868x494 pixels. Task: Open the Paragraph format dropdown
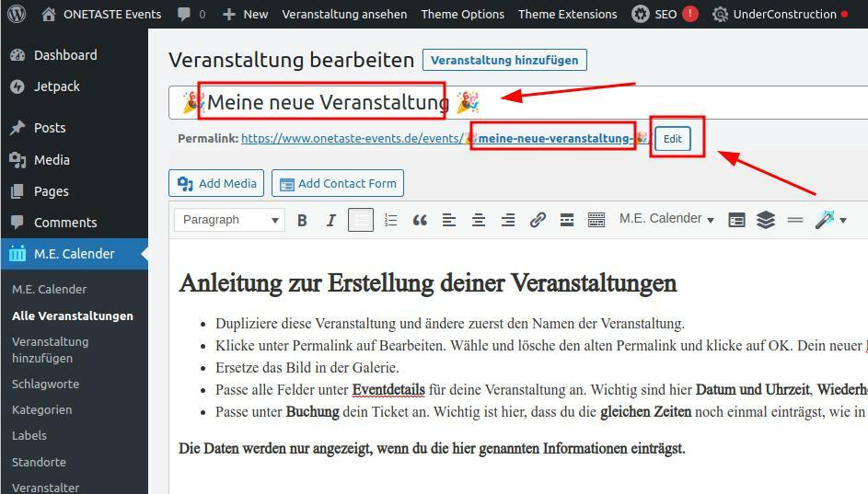pos(230,220)
